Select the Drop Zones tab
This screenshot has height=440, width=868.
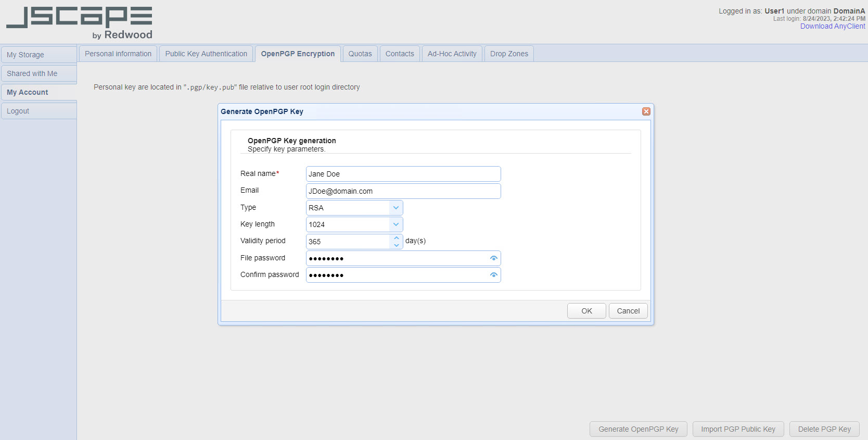point(509,54)
